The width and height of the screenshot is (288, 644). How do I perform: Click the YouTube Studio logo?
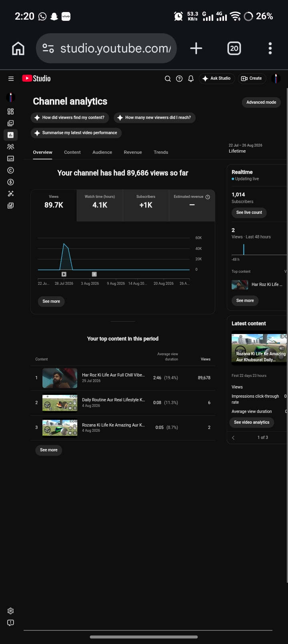tap(36, 78)
